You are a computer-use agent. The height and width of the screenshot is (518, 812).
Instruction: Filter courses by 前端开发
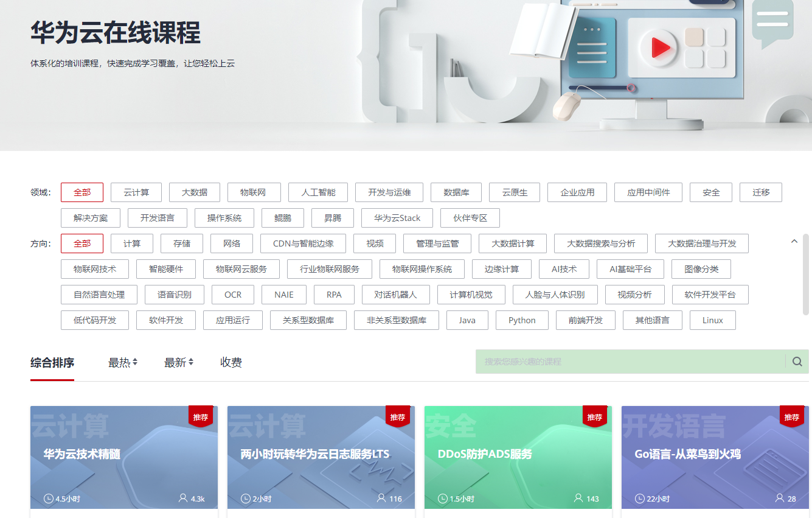coord(586,320)
